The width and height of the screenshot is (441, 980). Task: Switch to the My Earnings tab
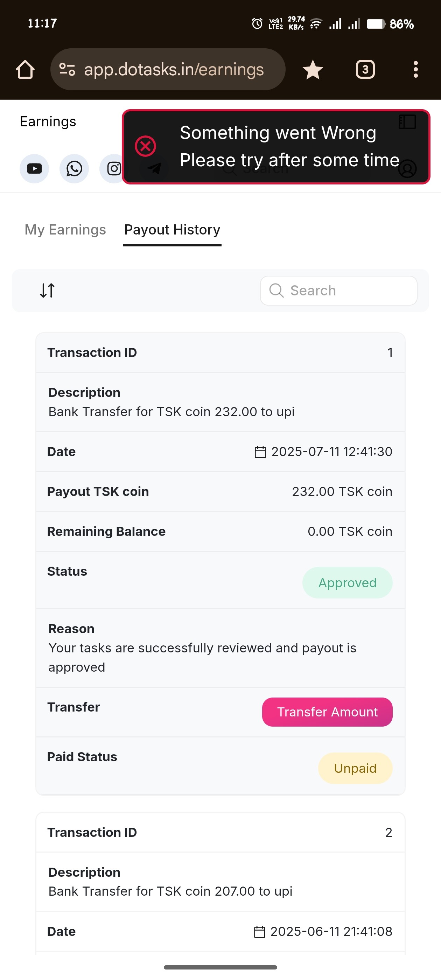65,230
